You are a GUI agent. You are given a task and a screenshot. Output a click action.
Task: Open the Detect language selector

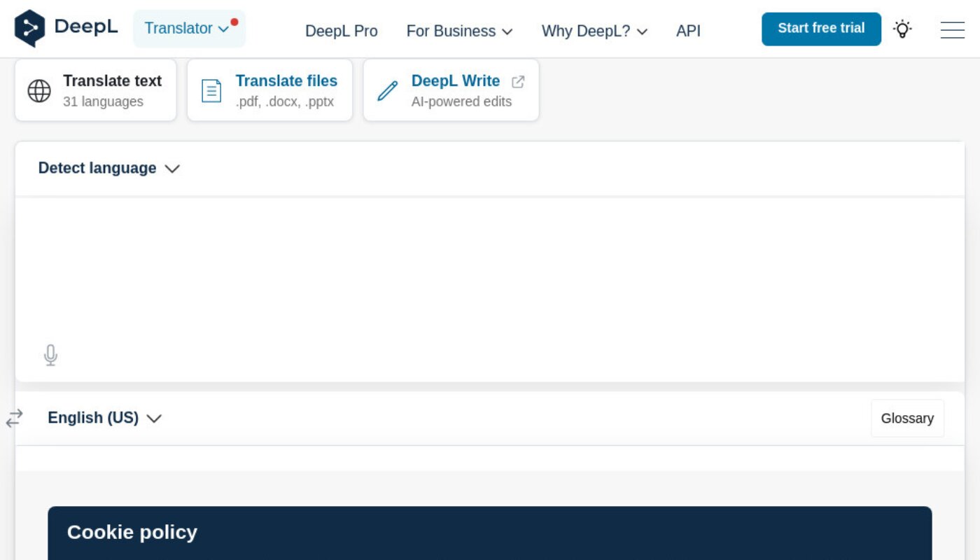[x=109, y=168]
